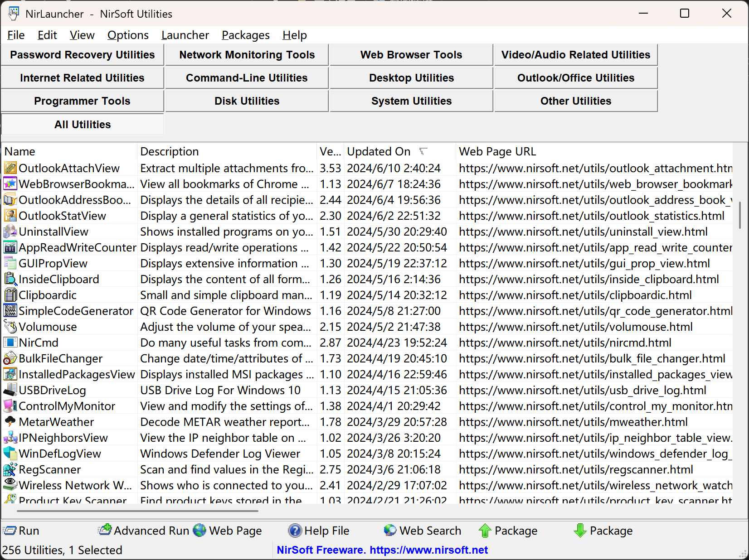Open the Edit menu
This screenshot has height=560, width=749.
(47, 35)
